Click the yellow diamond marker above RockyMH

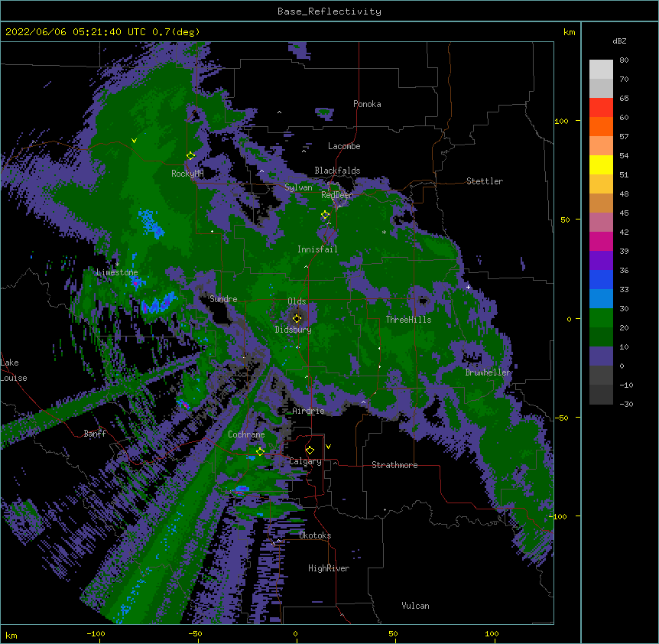191,156
